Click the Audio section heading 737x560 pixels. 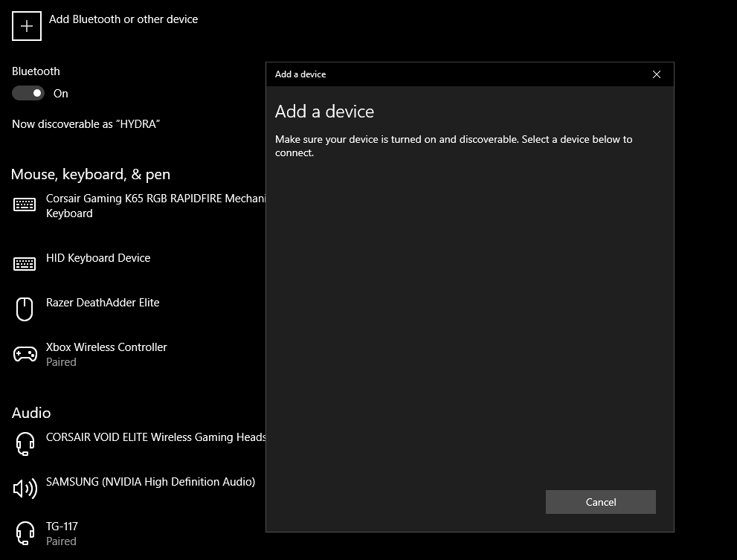coord(31,413)
